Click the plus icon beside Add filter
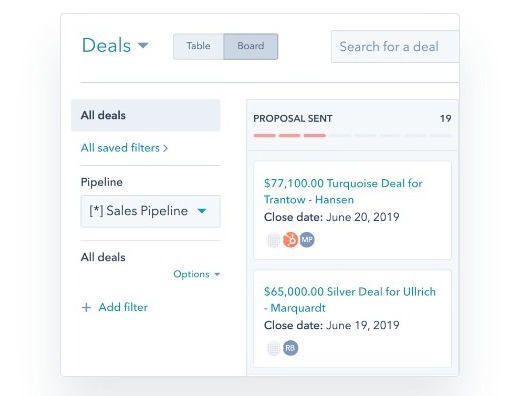 86,307
